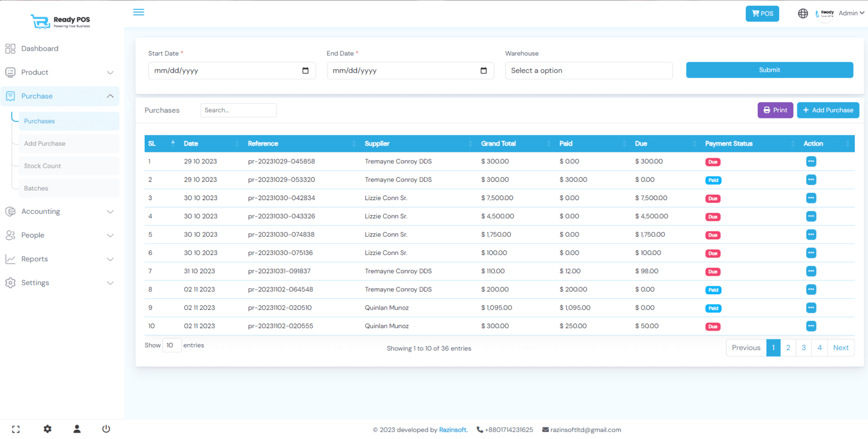Open the fullscreen icon in bottom bar
This screenshot has width=868, height=439.
pos(16,429)
